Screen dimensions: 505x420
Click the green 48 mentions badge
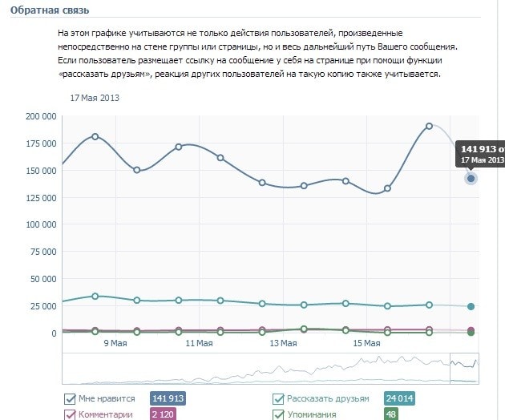(391, 414)
